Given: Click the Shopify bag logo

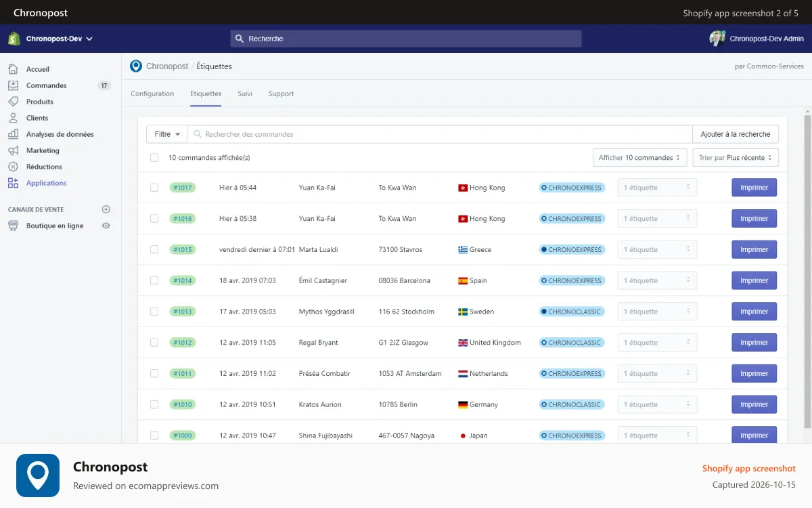Looking at the screenshot, I should [14, 39].
